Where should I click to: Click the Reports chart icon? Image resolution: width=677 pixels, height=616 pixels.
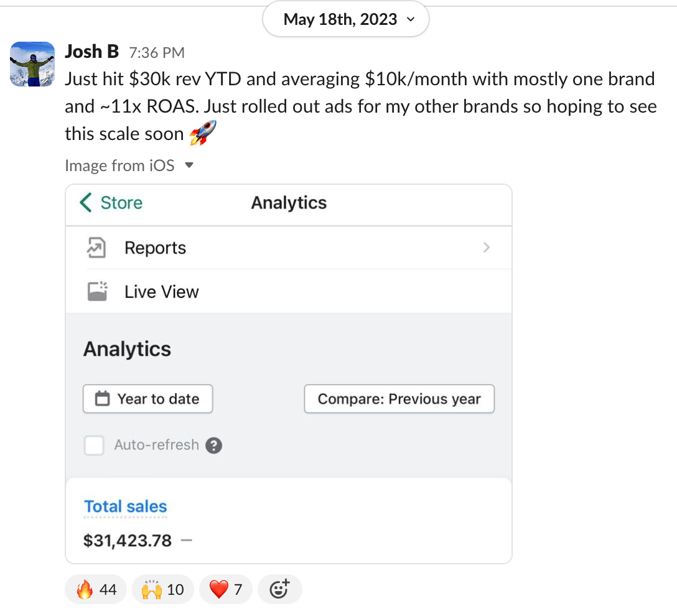(x=96, y=248)
